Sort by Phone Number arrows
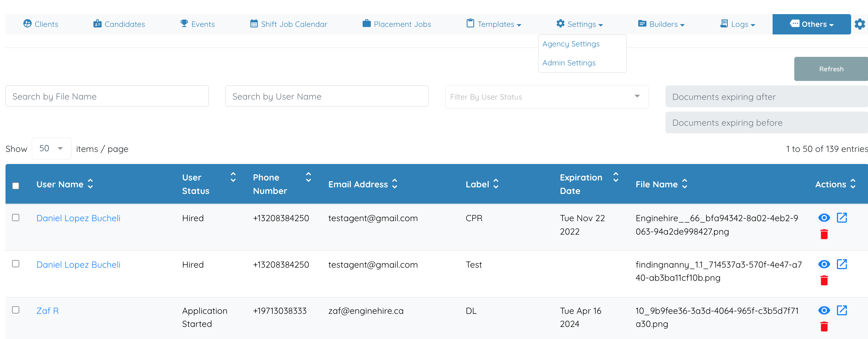 click(x=309, y=177)
